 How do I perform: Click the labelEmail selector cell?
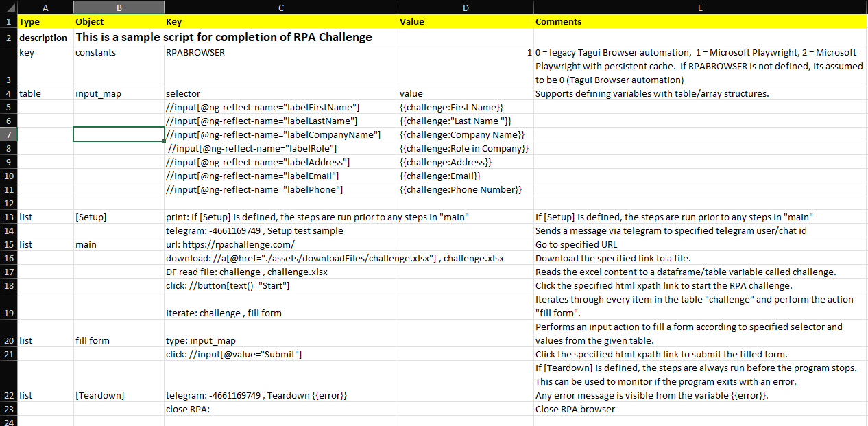(x=280, y=176)
